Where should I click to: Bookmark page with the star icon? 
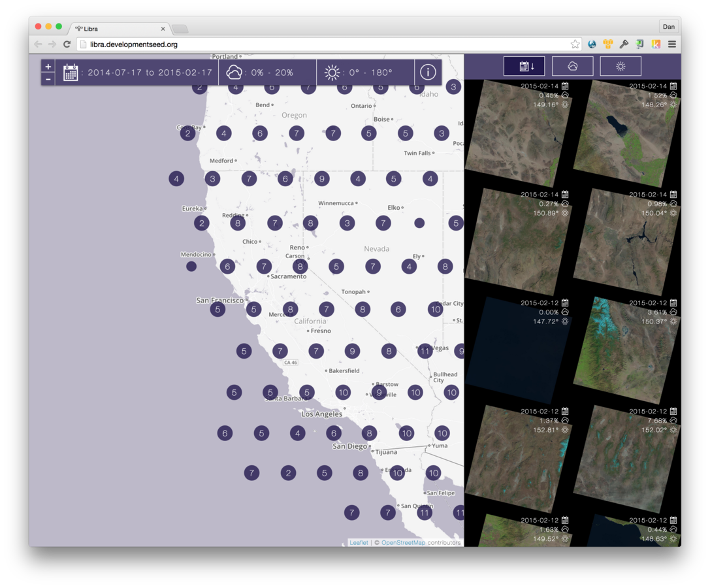pyautogui.click(x=575, y=44)
